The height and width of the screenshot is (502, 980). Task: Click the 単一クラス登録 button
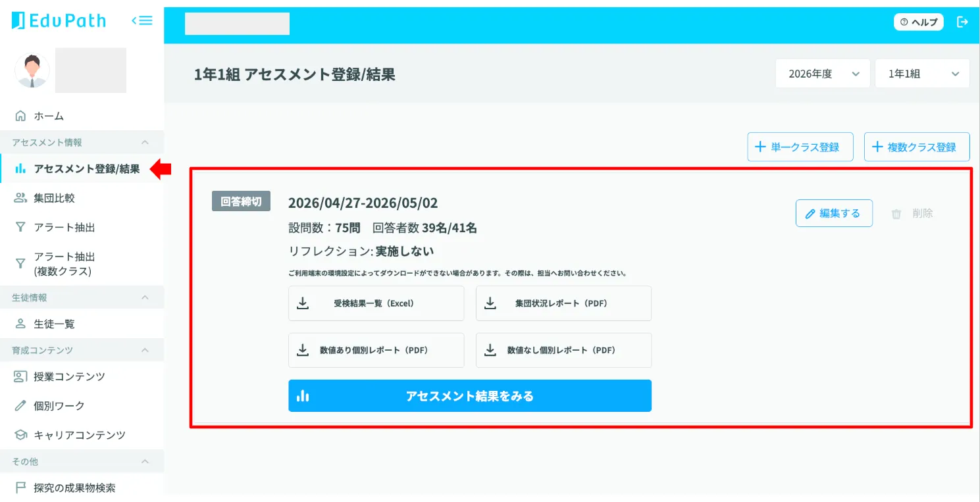[x=800, y=147]
